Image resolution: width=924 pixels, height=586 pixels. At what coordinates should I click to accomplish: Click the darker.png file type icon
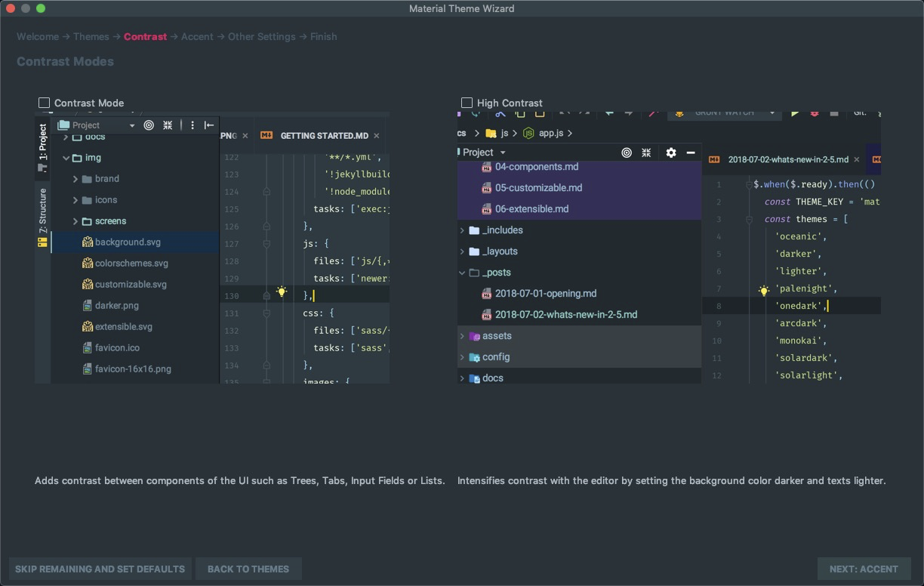tap(88, 306)
